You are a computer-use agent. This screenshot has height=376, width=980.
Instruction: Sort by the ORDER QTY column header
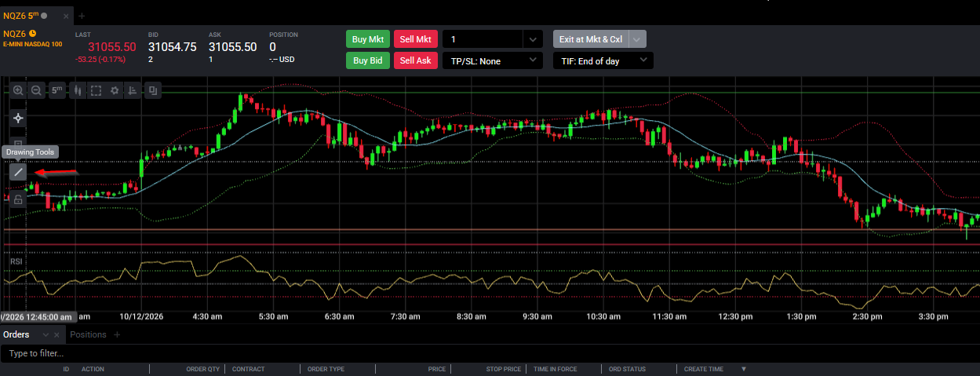(x=202, y=369)
